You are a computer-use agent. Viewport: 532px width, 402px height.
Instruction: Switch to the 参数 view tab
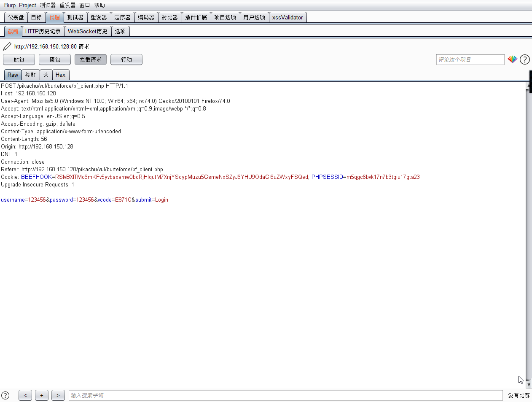pos(30,75)
